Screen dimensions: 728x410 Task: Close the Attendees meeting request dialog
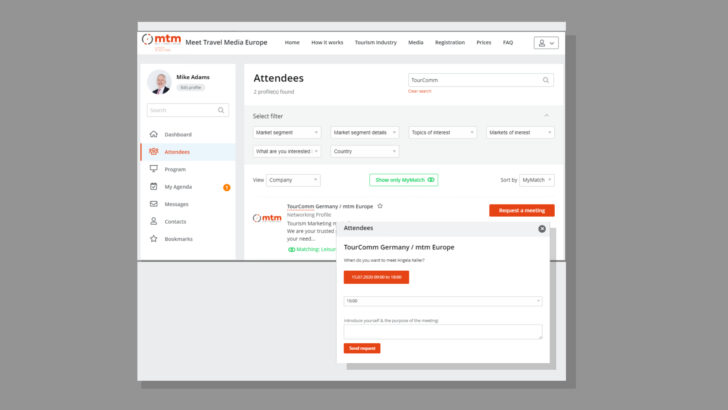[542, 228]
